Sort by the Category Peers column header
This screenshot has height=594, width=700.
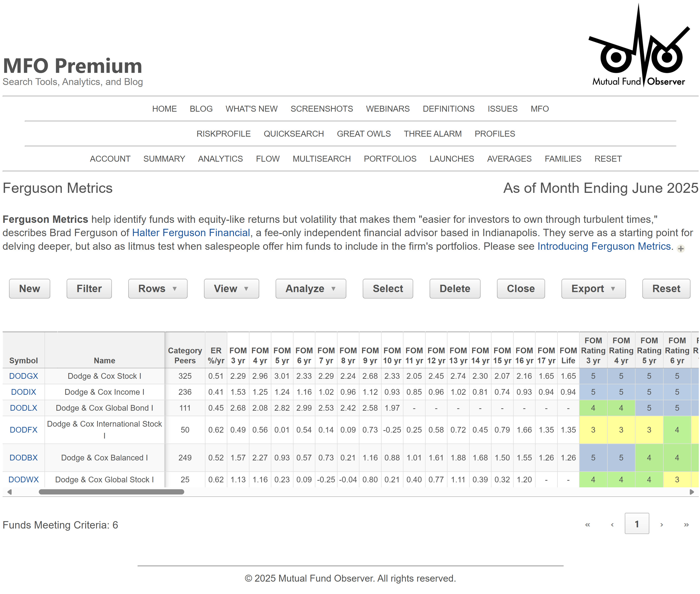pos(185,355)
